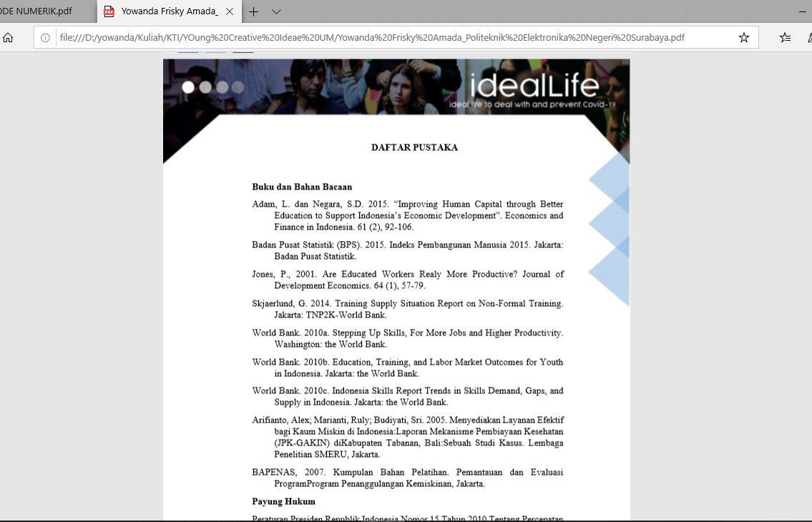Click the Arifianto, Alex reference entry
Screen dimensions: 812x522
pos(408,437)
